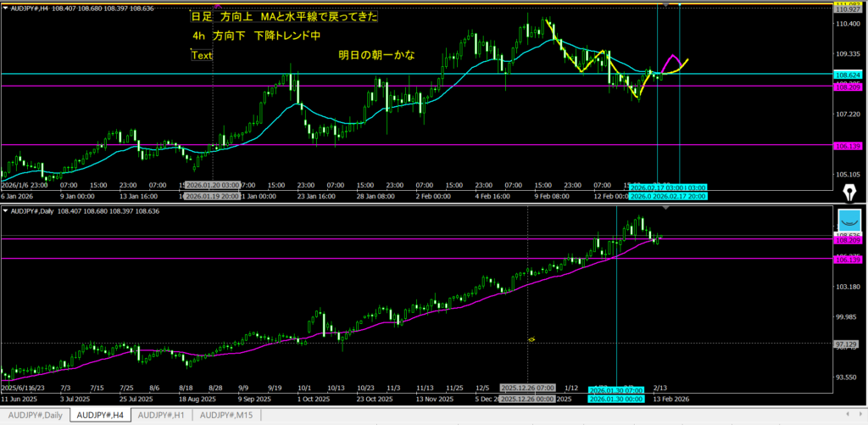
Task: Switch to the AUDJPY#,Daily tab
Action: click(x=35, y=415)
